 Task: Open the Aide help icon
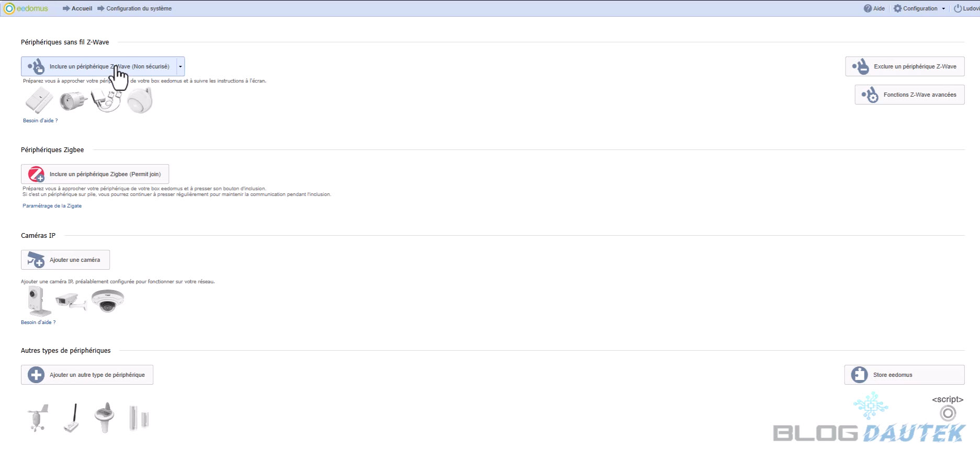868,8
